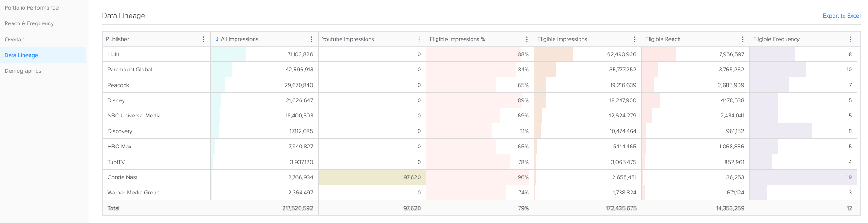Sort by the Publisher column header
868x223 pixels.
click(118, 39)
